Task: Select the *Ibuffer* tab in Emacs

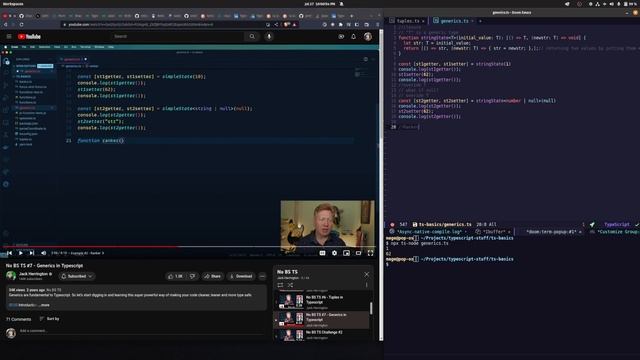Action: coord(493,232)
